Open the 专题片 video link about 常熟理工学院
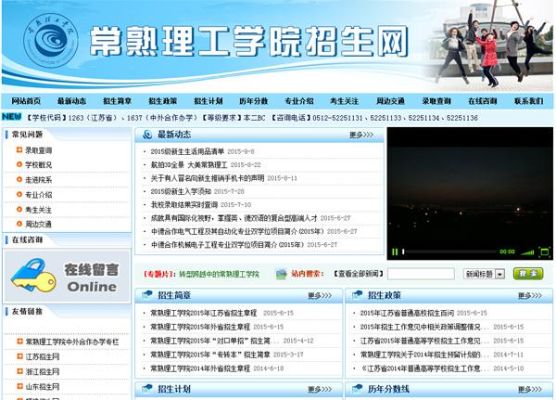Viewport: 556px width, 400px height. (219, 274)
